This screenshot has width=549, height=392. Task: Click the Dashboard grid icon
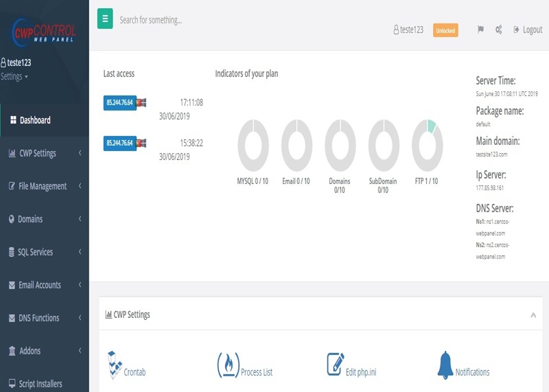[x=13, y=120]
